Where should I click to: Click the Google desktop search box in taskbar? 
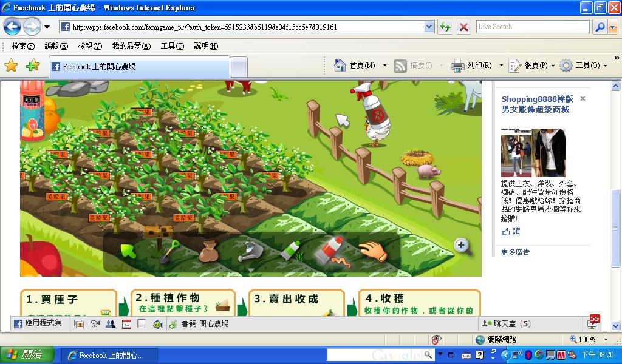click(x=375, y=354)
